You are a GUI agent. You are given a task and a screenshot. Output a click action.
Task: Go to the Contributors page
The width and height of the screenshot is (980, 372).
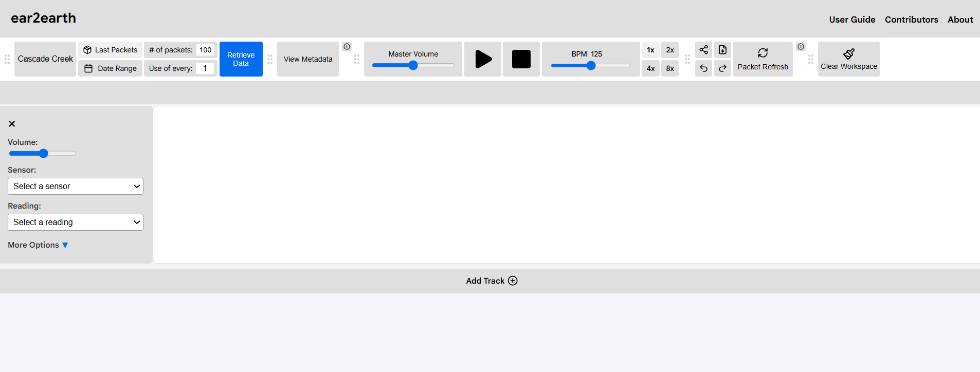coord(911,20)
